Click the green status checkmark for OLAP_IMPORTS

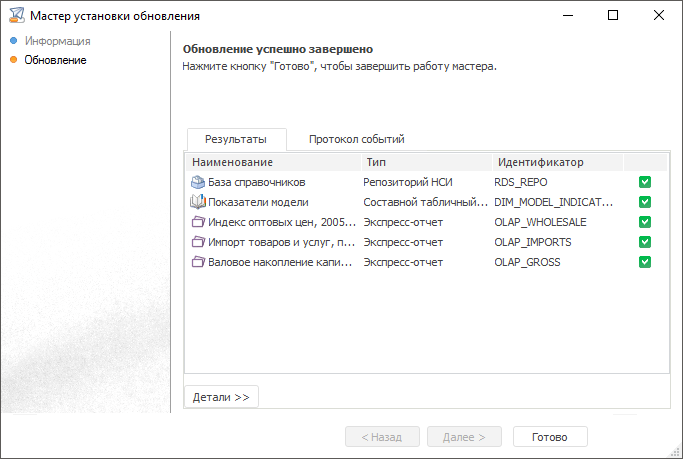(x=645, y=242)
